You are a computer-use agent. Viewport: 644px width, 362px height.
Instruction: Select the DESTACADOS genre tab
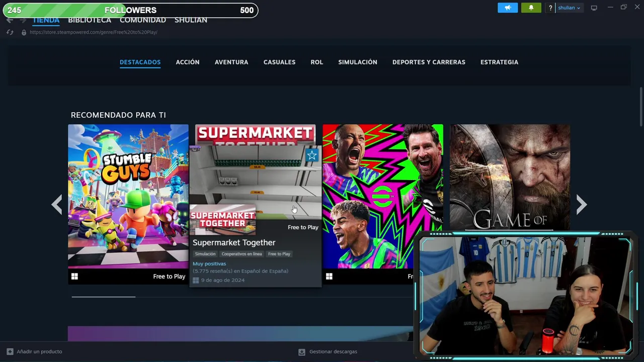(140, 62)
